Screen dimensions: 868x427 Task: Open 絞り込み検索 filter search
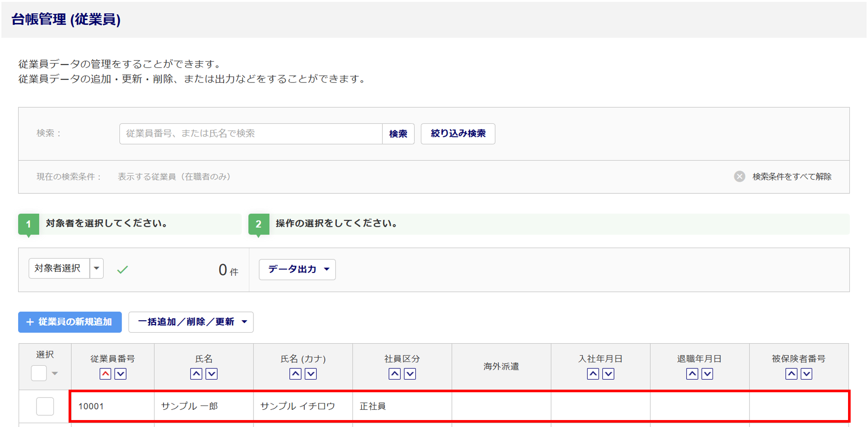click(458, 134)
